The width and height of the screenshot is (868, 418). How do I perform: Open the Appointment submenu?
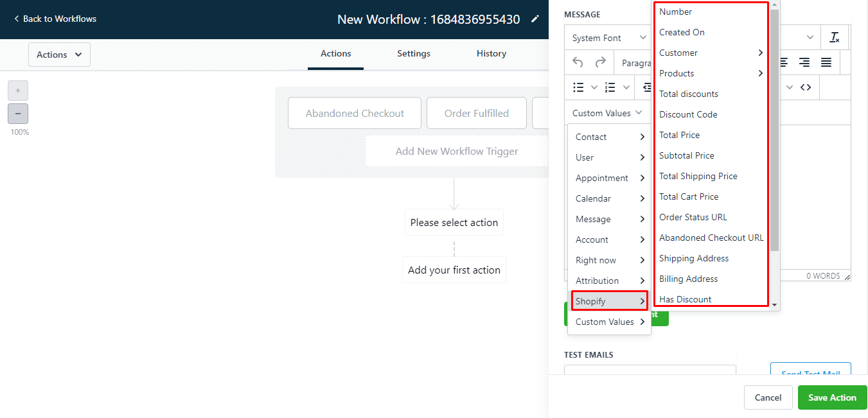tap(609, 178)
